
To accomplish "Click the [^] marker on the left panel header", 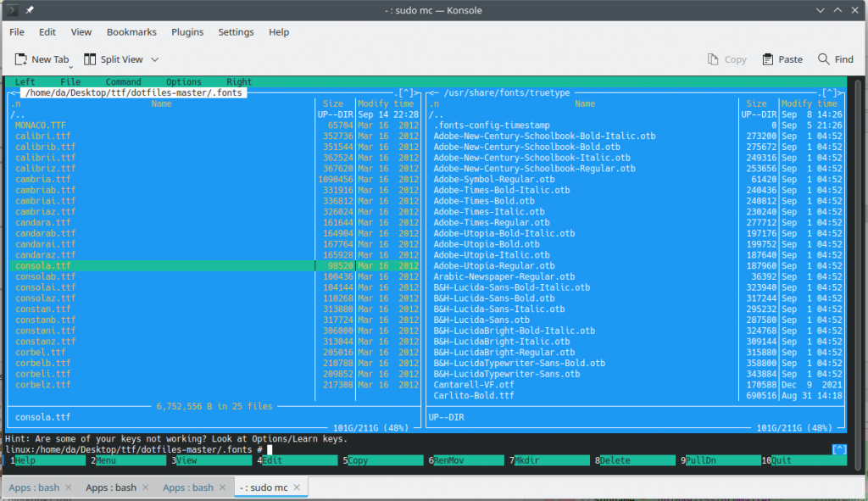I will [406, 92].
